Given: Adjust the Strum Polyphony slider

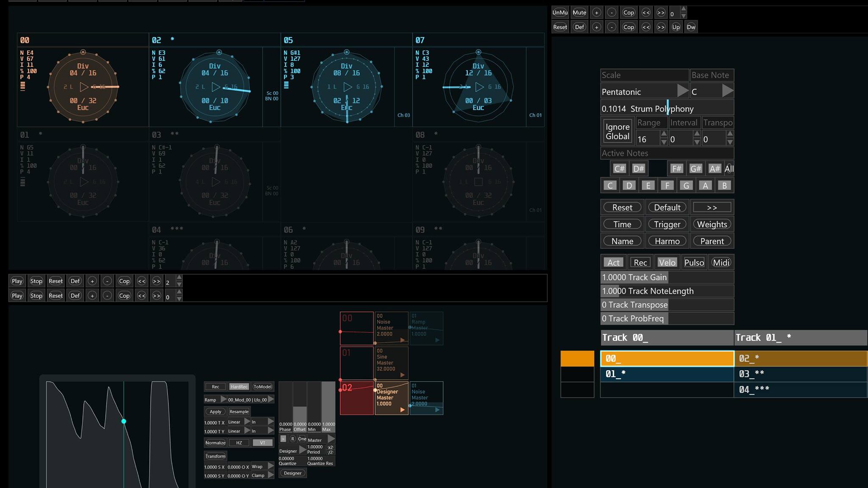Looking at the screenshot, I should 667,109.
